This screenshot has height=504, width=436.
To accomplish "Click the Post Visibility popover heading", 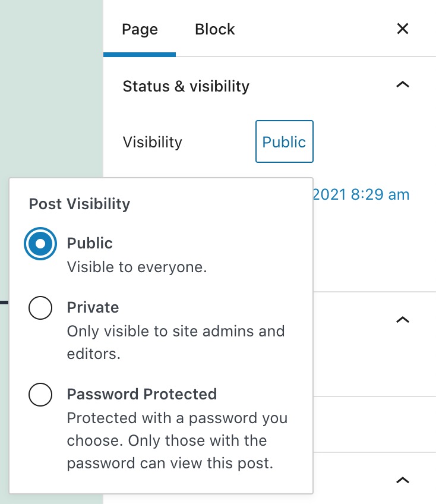I will click(x=80, y=204).
